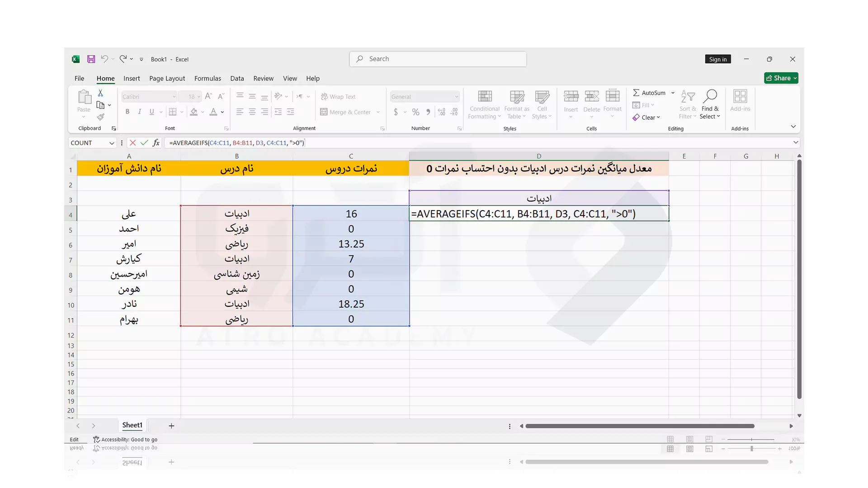Open Merge & Center dropdown arrow
The height and width of the screenshot is (488, 868).
(378, 112)
